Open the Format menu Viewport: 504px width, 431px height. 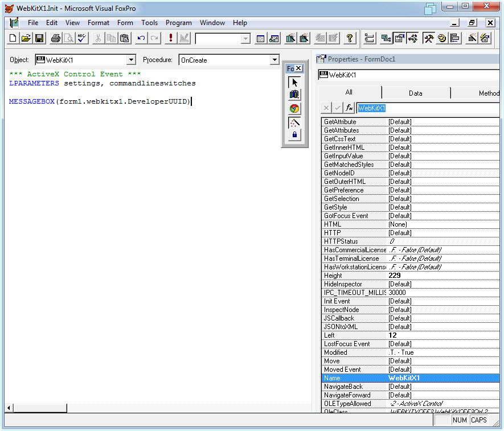click(x=99, y=23)
